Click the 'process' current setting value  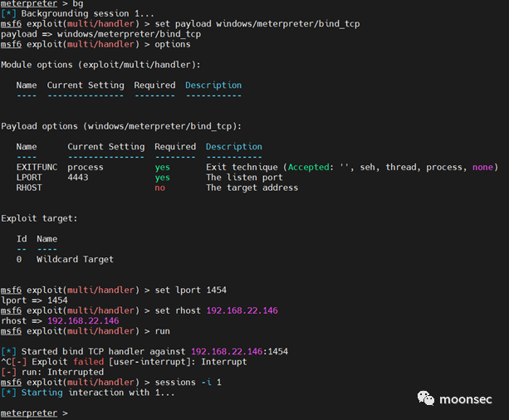click(86, 168)
